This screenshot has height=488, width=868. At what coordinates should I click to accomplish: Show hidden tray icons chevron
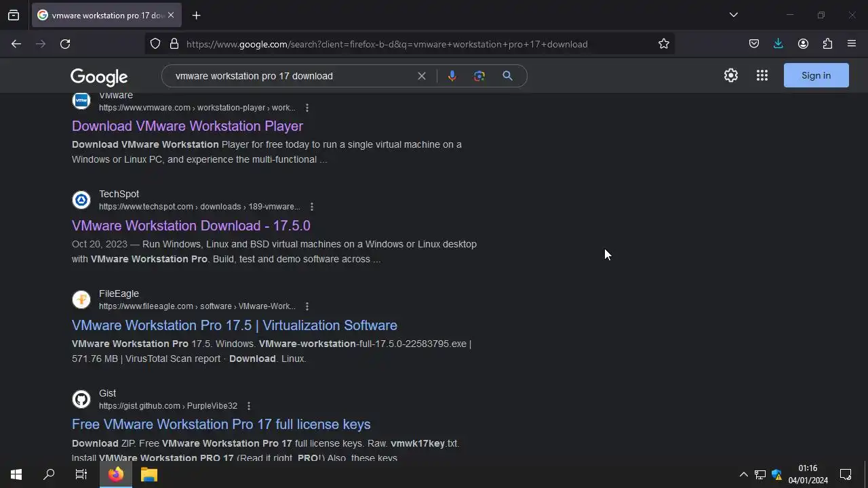743,474
